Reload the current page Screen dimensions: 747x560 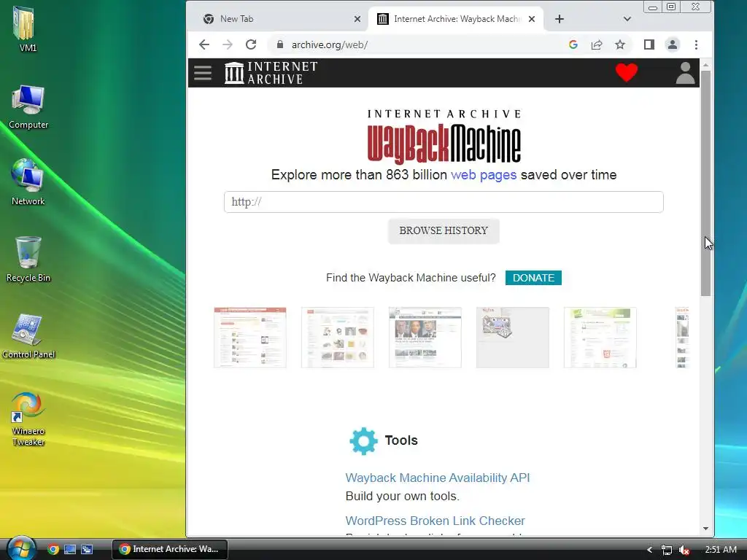(251, 44)
